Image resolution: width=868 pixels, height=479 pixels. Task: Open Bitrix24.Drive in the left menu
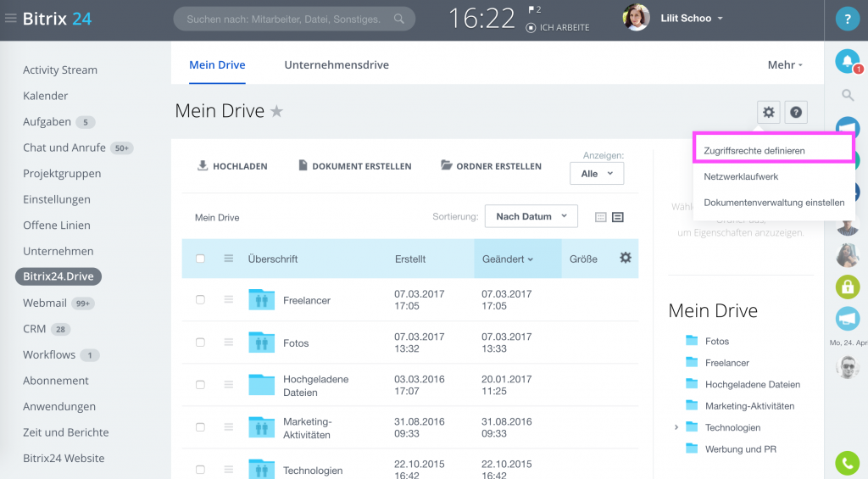(58, 276)
